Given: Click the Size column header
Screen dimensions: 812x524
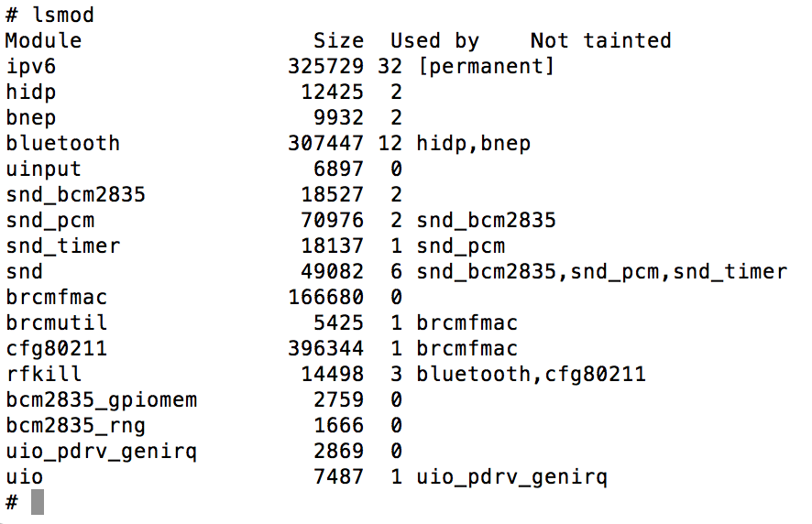Looking at the screenshot, I should click(x=339, y=41).
